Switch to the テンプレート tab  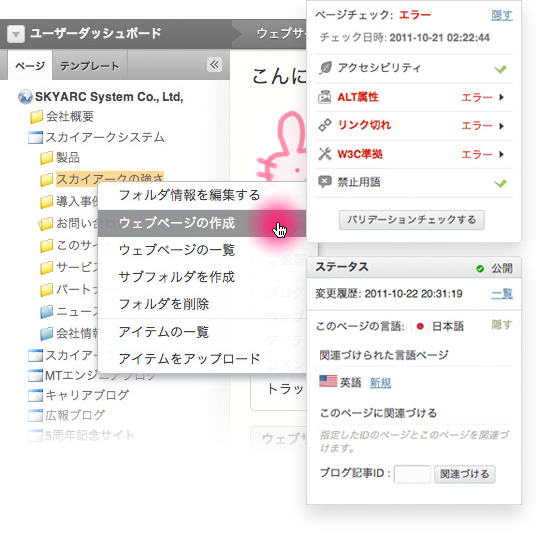90,66
